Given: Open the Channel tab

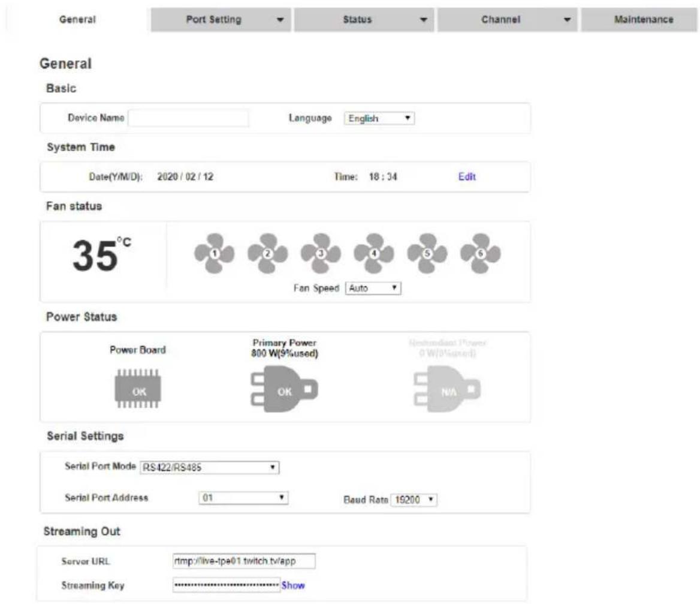Looking at the screenshot, I should [508, 20].
